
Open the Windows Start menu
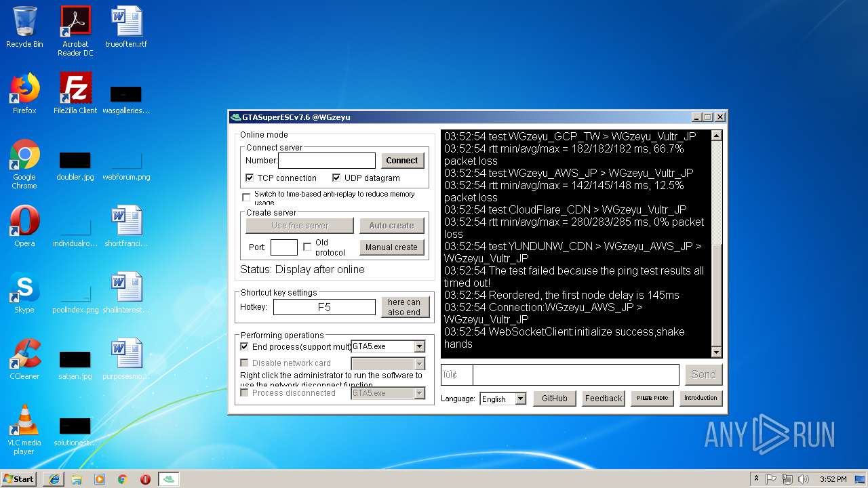click(x=19, y=479)
